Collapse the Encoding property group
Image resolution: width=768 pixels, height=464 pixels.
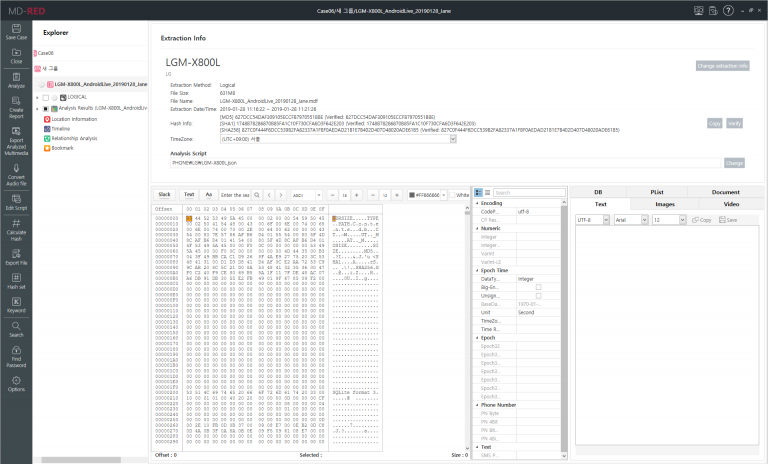pos(478,203)
